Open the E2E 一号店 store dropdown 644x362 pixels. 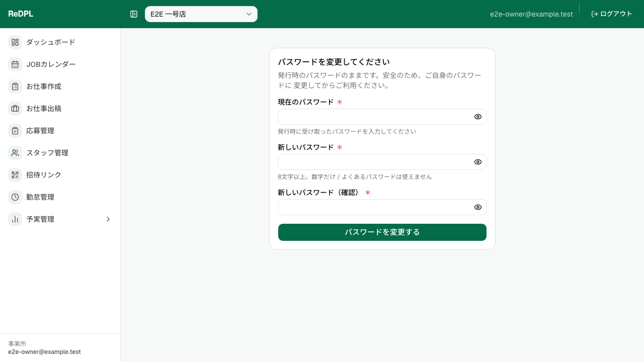point(201,14)
